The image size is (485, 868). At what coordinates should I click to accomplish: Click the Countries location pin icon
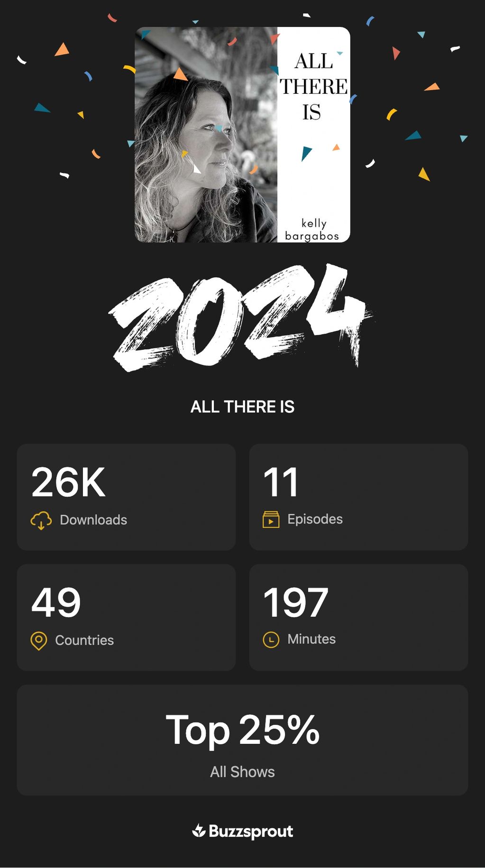pyautogui.click(x=39, y=640)
